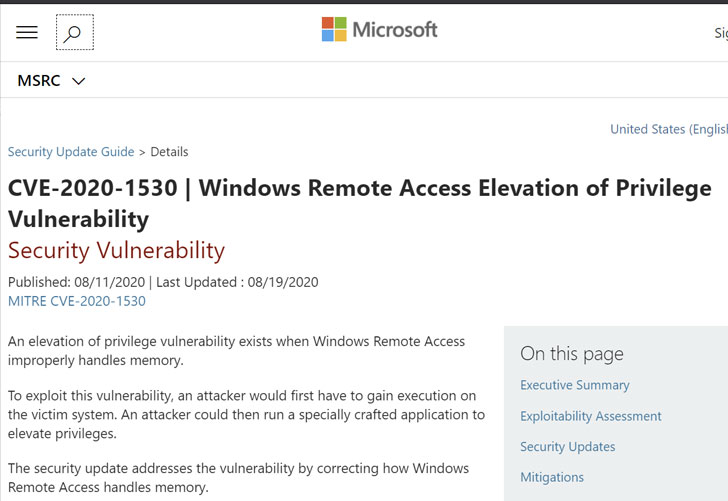
Task: Click the Microsoft logo
Action: tap(334, 29)
